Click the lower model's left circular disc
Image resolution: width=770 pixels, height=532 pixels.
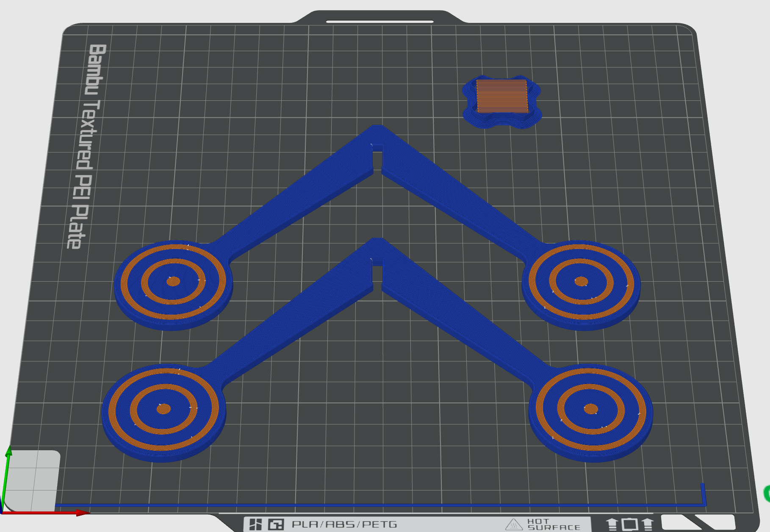coord(164,413)
